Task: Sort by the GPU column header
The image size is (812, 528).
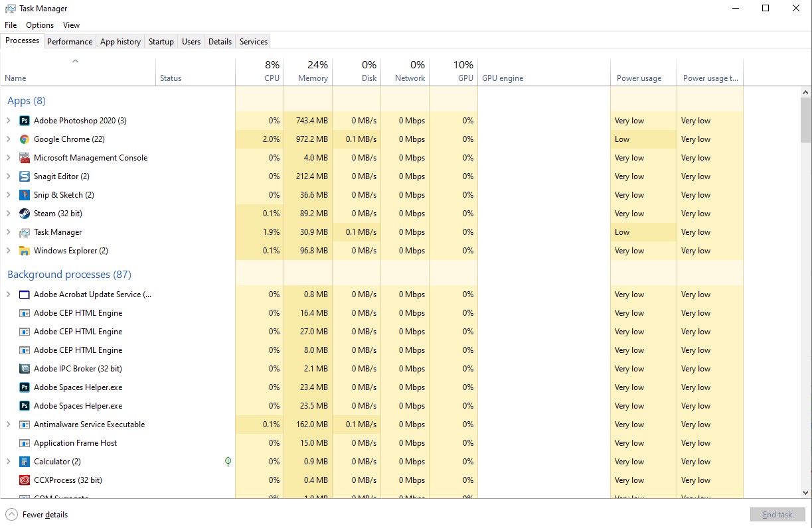Action: point(453,72)
